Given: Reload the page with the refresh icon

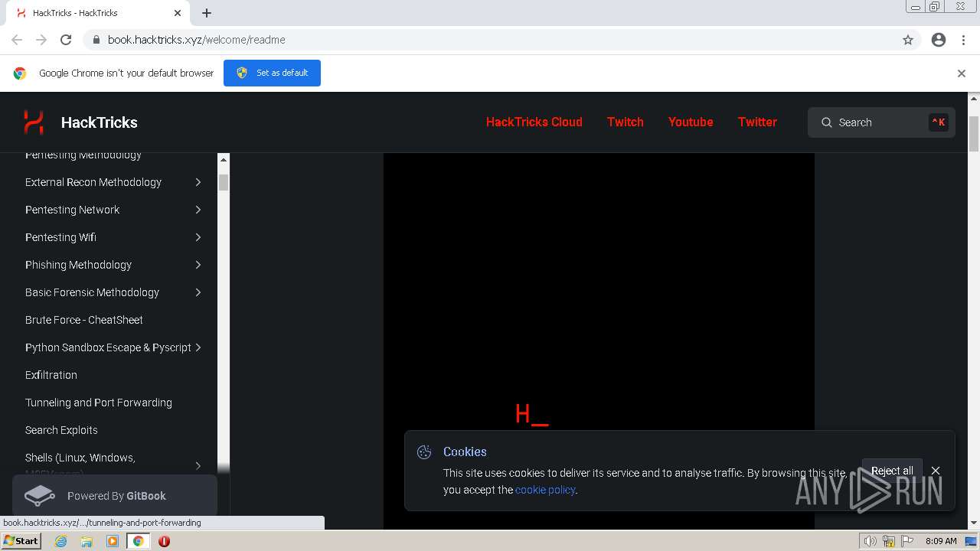Looking at the screenshot, I should coord(66,40).
